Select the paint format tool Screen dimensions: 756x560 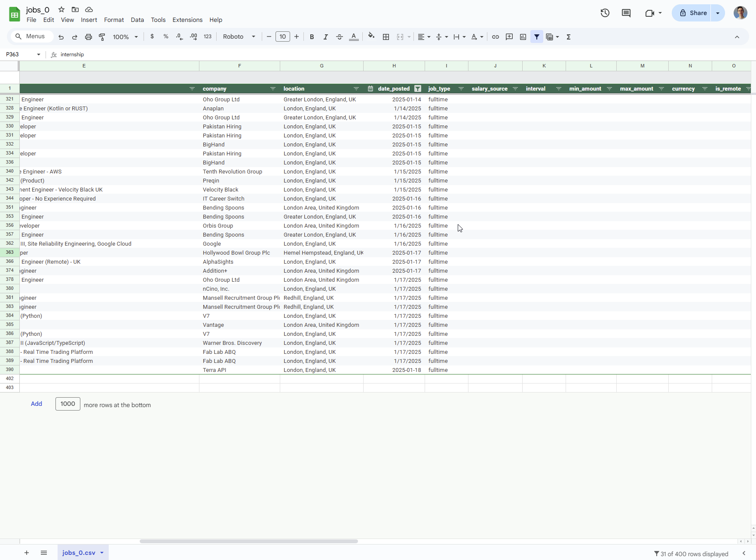point(102,37)
